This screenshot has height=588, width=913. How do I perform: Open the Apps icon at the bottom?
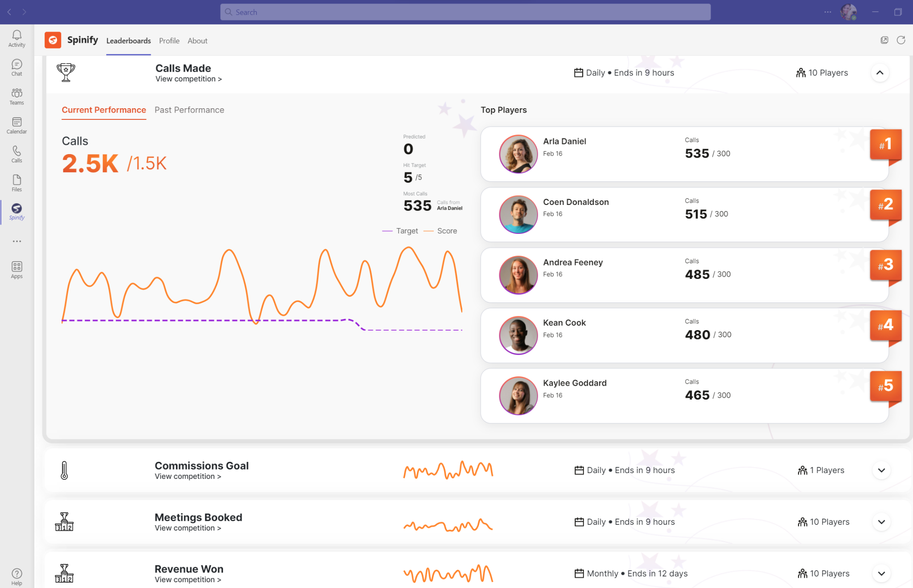pos(16,269)
